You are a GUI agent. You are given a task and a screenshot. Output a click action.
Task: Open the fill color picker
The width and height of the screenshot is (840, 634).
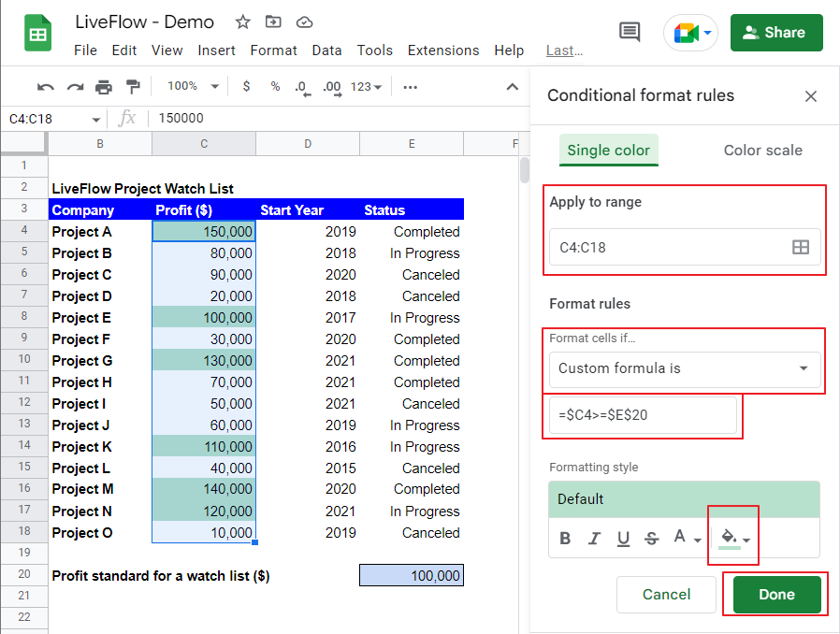coord(733,538)
